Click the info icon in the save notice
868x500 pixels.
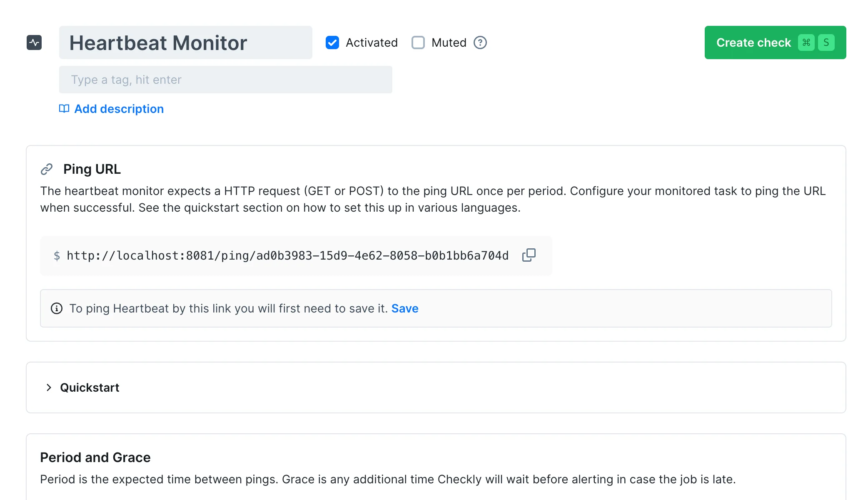(57, 308)
